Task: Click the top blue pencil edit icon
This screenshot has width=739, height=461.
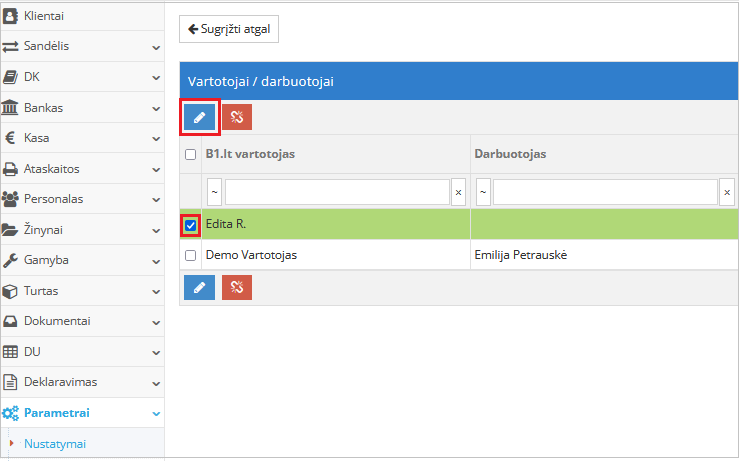Action: 200,117
